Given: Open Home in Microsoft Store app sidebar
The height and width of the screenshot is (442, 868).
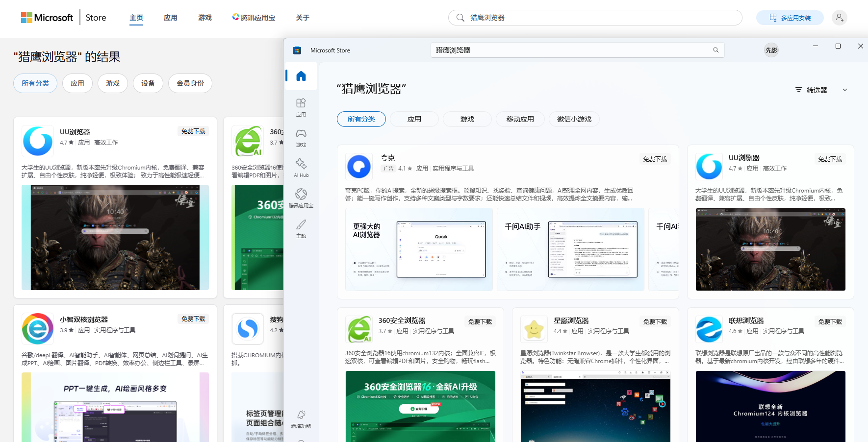Looking at the screenshot, I should pos(301,76).
